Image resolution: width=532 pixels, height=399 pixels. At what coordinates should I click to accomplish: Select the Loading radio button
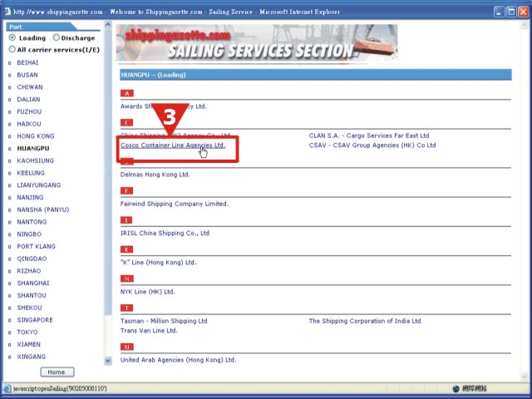(x=12, y=37)
